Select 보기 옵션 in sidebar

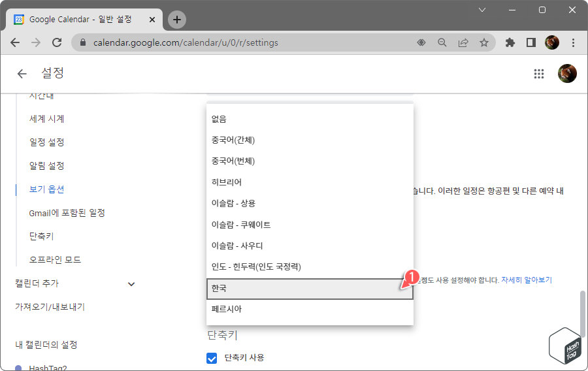click(x=47, y=189)
